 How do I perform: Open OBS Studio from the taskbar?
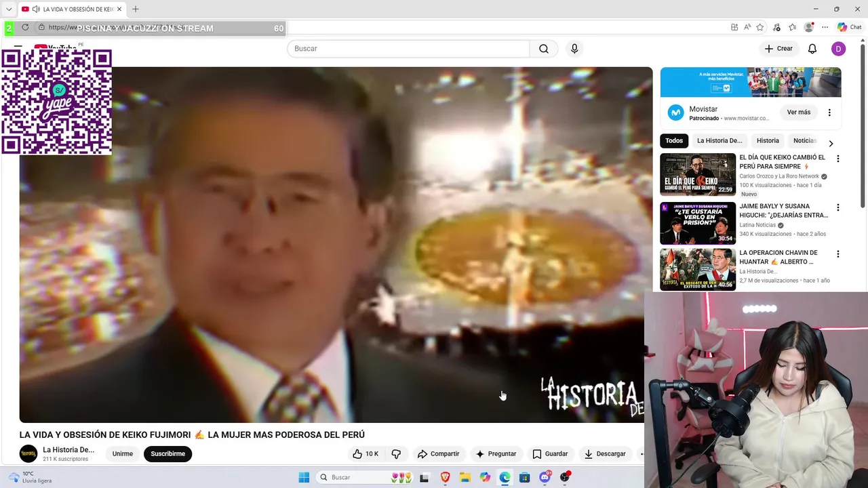(565, 477)
